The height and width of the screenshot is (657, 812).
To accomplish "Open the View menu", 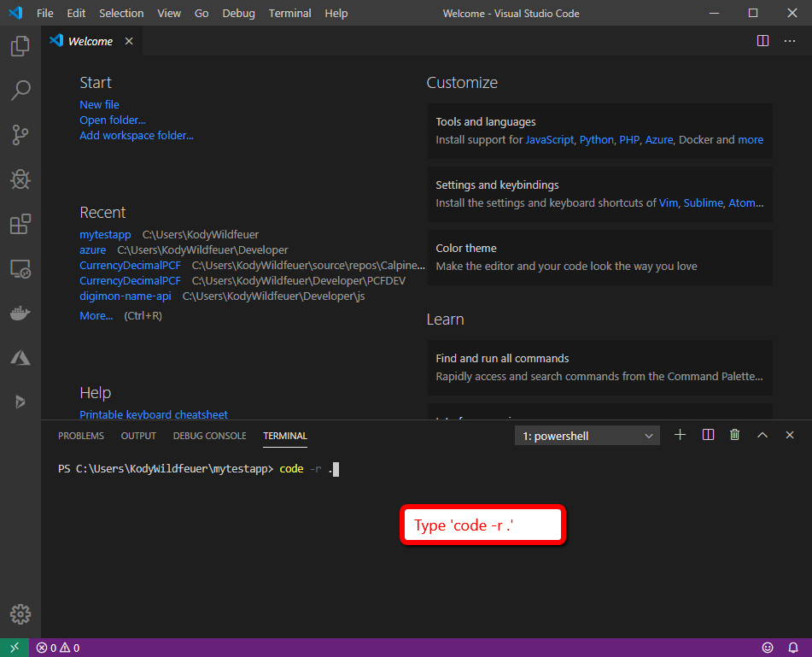I will (169, 13).
